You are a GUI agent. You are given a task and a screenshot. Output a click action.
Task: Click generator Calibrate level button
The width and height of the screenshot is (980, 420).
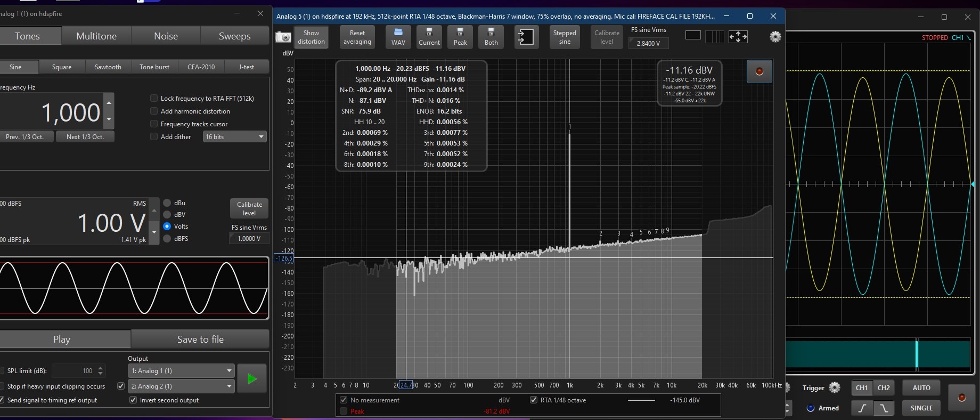coord(249,208)
